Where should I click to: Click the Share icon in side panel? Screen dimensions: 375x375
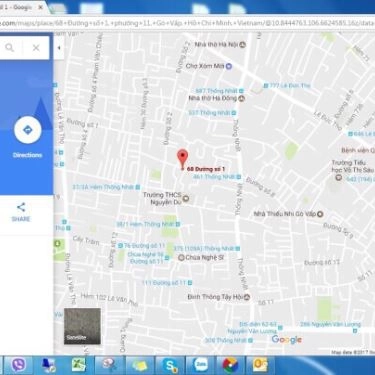pyautogui.click(x=21, y=207)
